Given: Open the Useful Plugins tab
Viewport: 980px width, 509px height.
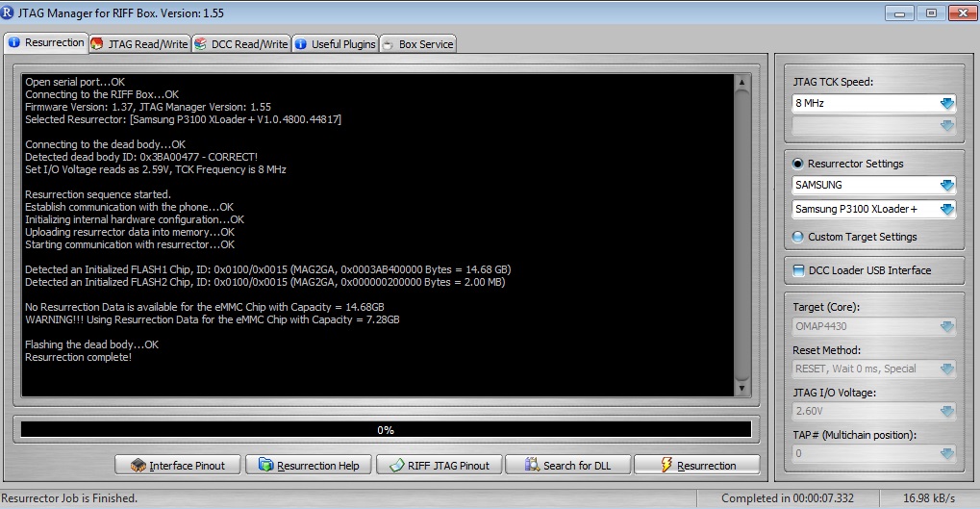Looking at the screenshot, I should 336,43.
